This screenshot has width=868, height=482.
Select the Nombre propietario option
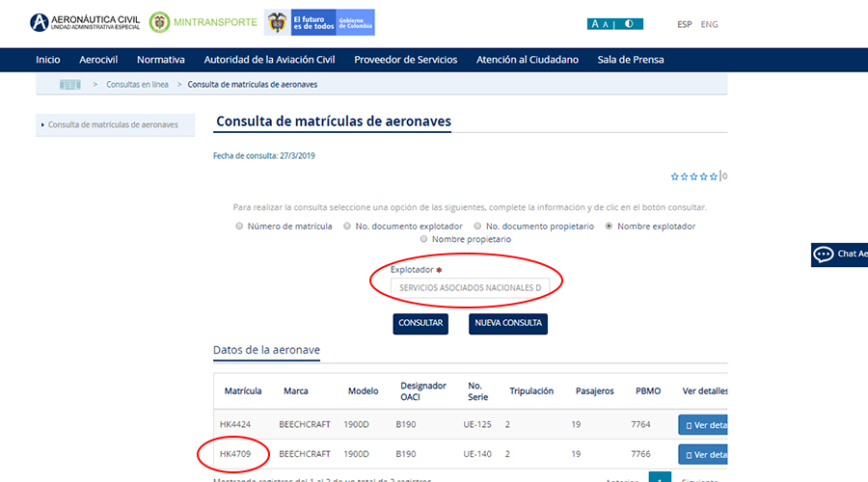(423, 239)
